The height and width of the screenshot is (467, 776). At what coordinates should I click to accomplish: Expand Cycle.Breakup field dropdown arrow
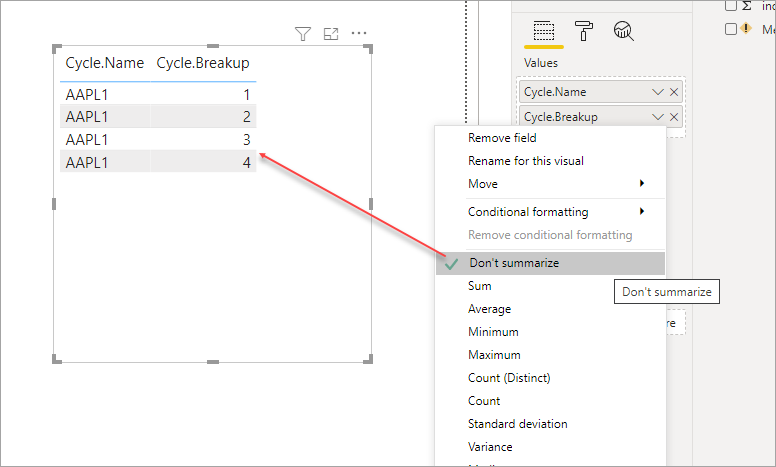point(658,117)
